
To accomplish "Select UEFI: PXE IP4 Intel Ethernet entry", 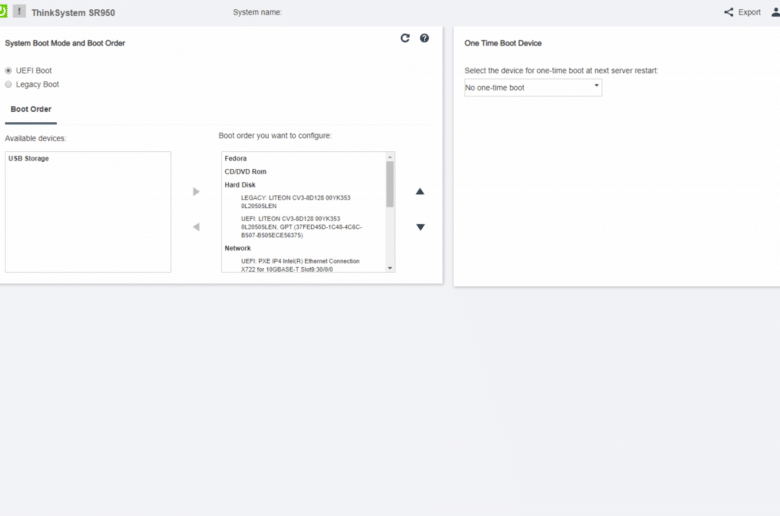I will (300, 265).
